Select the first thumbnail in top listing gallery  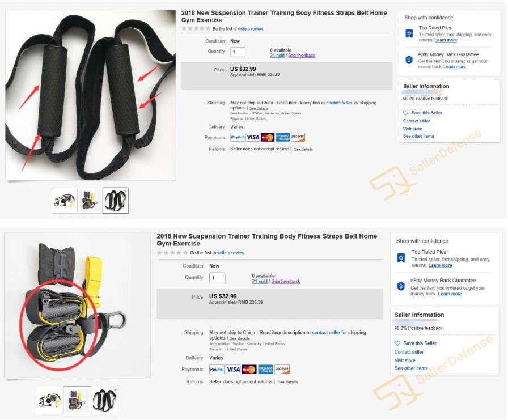click(x=65, y=201)
